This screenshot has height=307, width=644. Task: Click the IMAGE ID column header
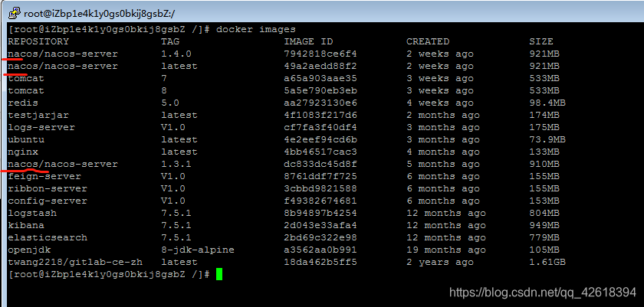pyautogui.click(x=308, y=41)
